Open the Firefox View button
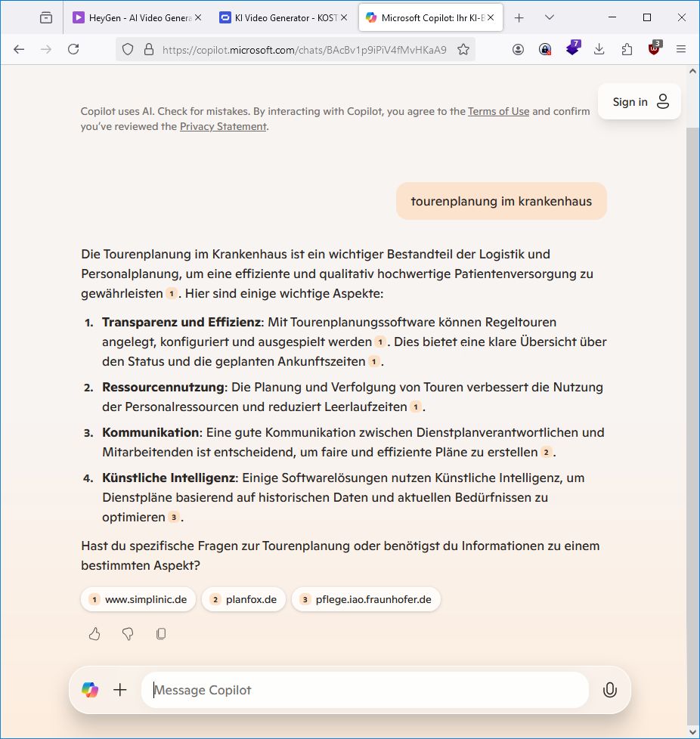Image resolution: width=700 pixels, height=739 pixels. tap(46, 18)
